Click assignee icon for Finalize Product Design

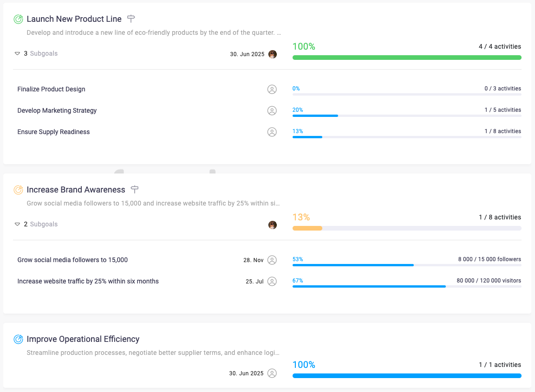[272, 89]
